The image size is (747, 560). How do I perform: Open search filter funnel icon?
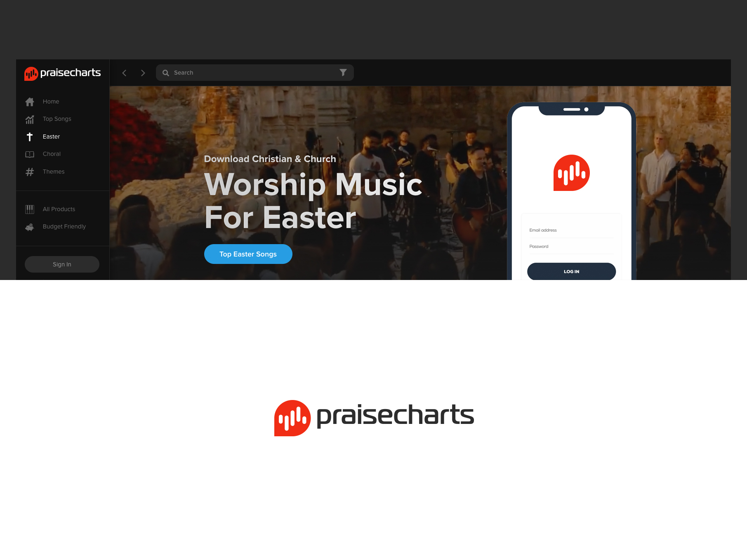(x=343, y=73)
